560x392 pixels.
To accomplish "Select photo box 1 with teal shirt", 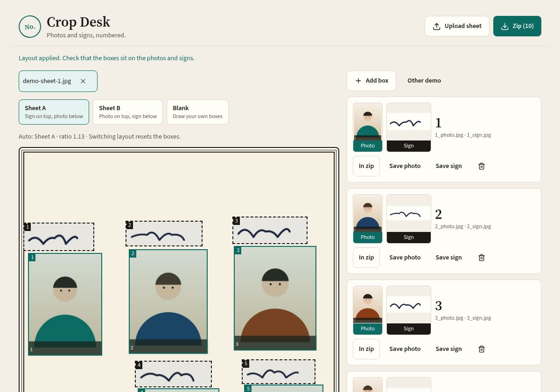I will click(x=65, y=304).
